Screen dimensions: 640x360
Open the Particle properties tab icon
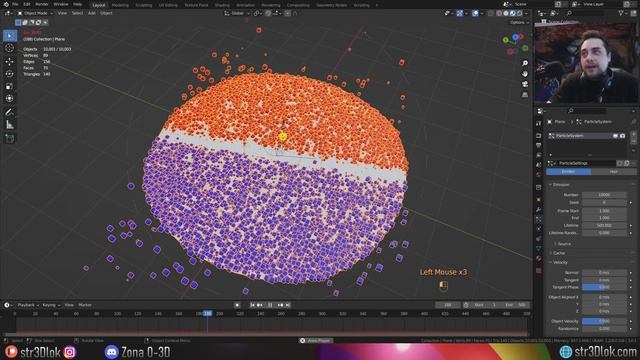(x=539, y=219)
